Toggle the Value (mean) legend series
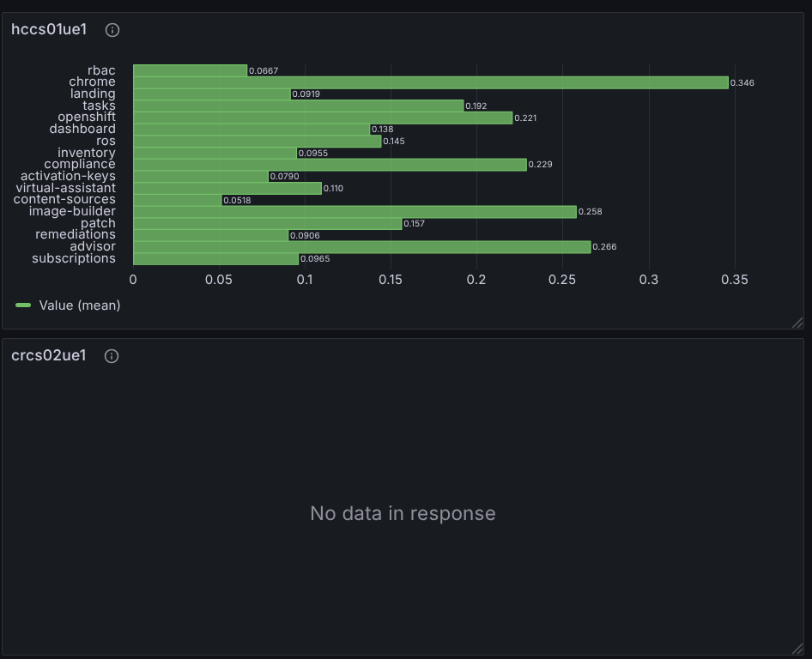 tap(80, 305)
